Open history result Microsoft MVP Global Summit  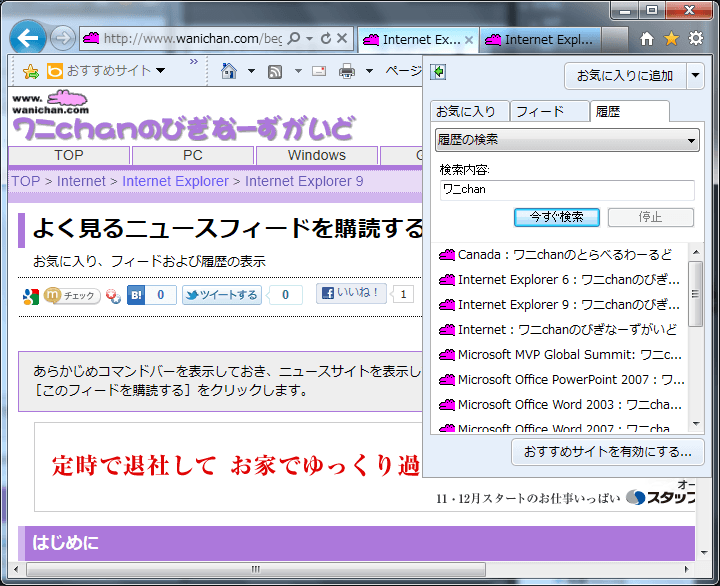pyautogui.click(x=559, y=354)
